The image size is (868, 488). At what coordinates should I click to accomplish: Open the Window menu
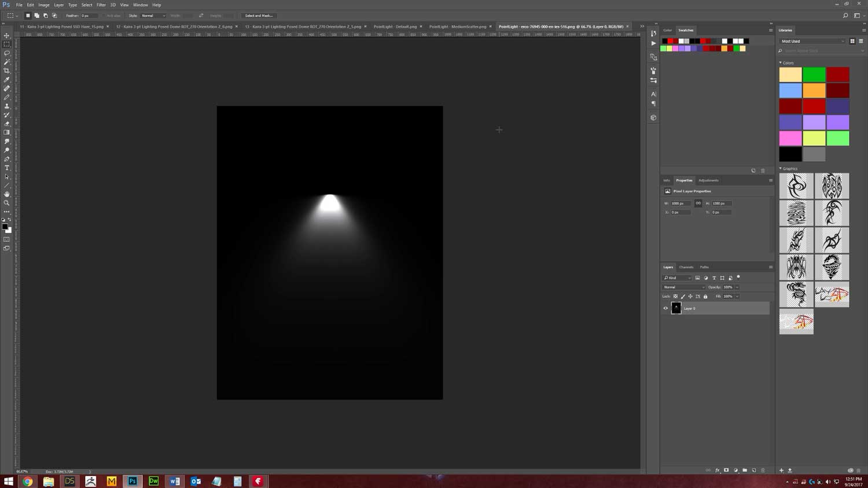141,5
